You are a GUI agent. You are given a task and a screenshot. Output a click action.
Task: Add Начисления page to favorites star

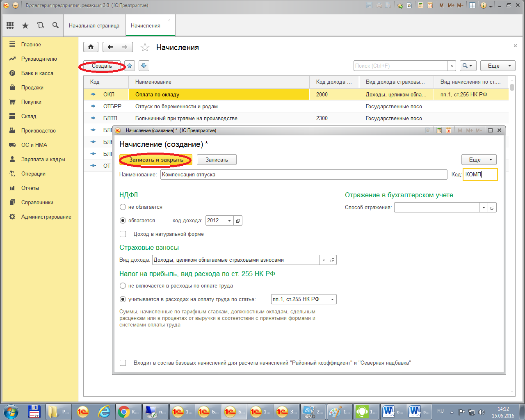pyautogui.click(x=145, y=48)
